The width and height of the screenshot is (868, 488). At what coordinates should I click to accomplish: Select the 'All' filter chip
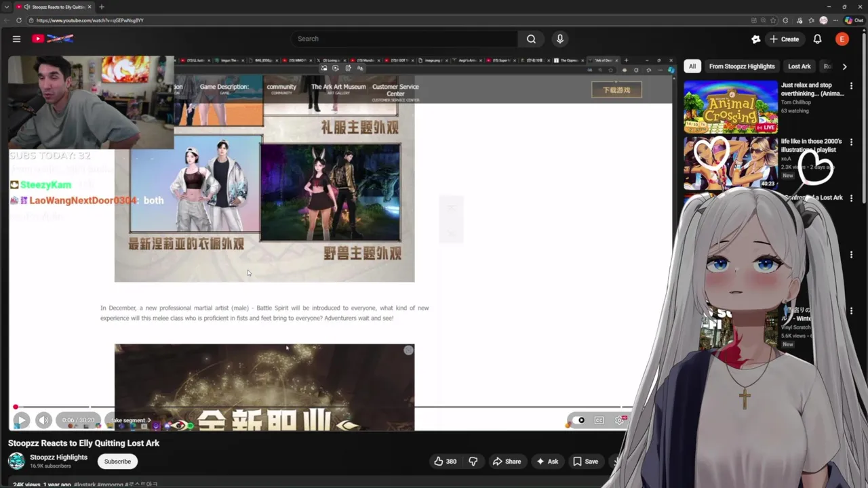click(x=692, y=66)
